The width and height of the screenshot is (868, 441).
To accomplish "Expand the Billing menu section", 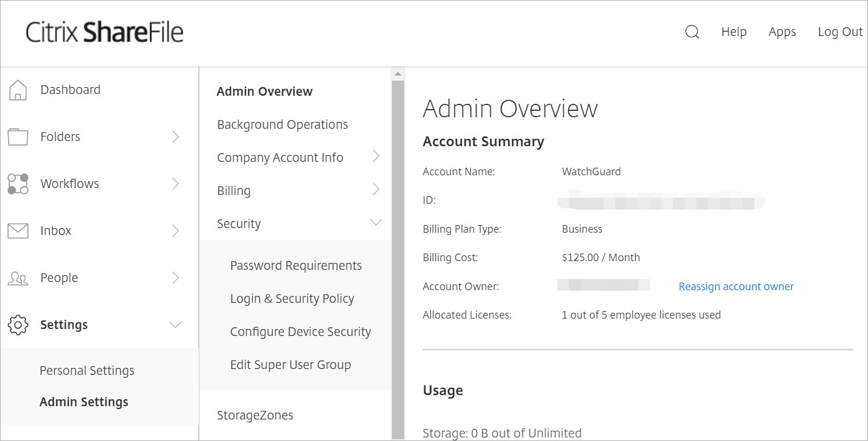I will [234, 190].
